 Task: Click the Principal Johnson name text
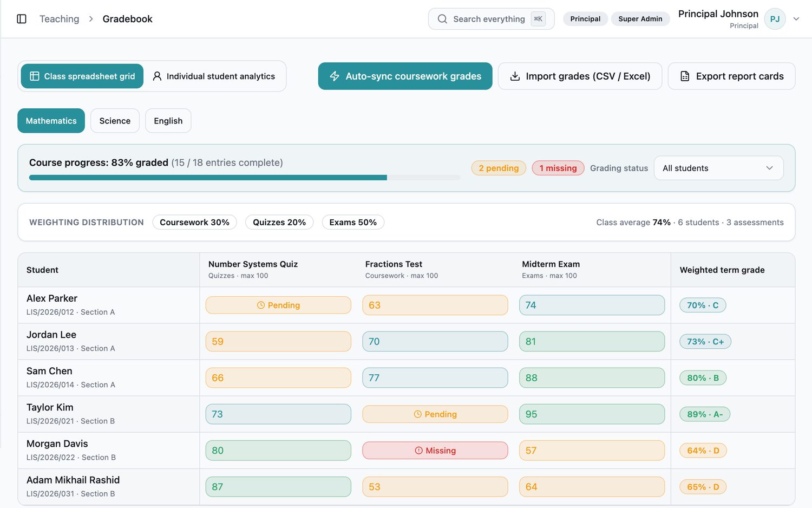point(718,14)
